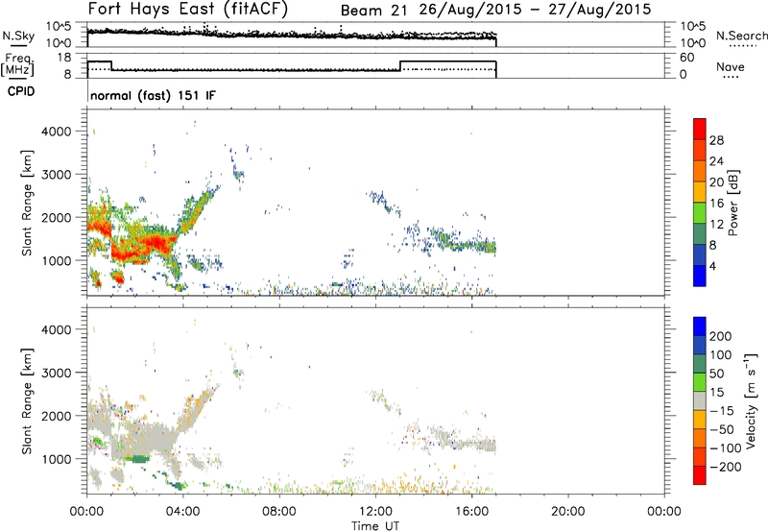
Task: Click the frequency step-up at 13:00 in the Freq panel
Action: coord(400,65)
